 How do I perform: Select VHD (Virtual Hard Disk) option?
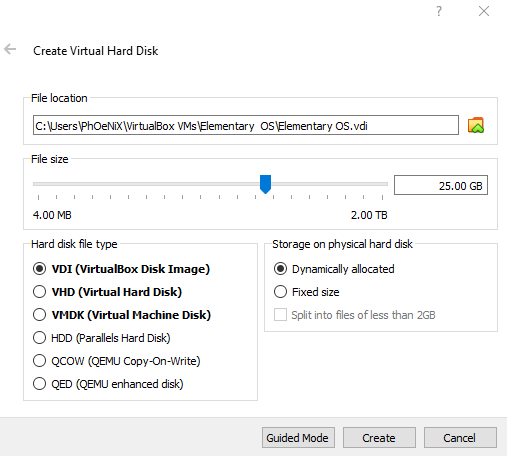pyautogui.click(x=107, y=292)
